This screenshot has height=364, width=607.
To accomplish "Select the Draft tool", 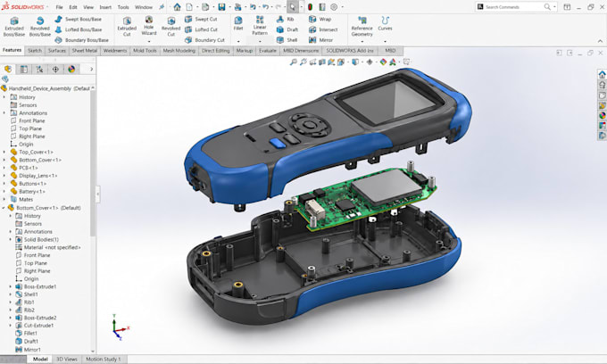I will coord(287,29).
